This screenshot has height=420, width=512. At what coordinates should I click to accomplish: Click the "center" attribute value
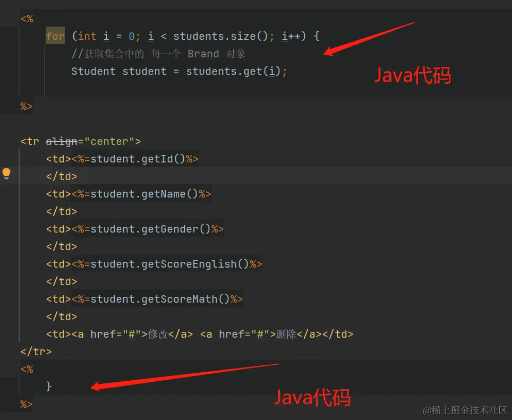coord(109,141)
